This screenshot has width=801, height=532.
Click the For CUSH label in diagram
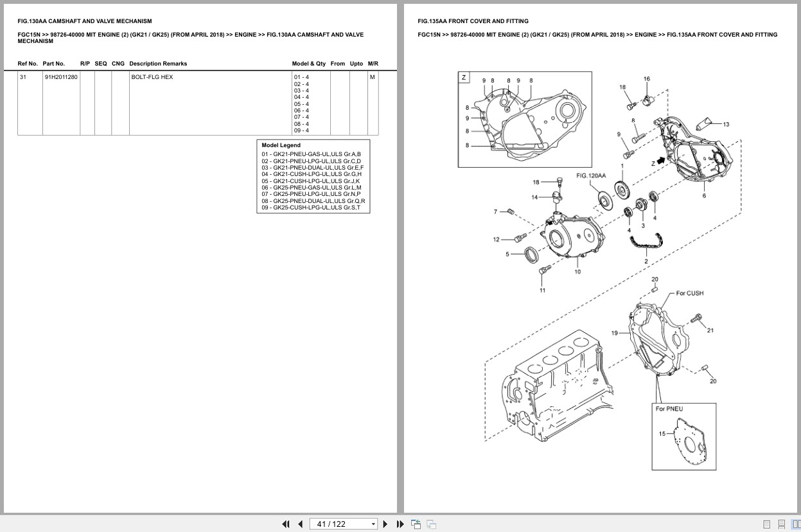(x=690, y=293)
